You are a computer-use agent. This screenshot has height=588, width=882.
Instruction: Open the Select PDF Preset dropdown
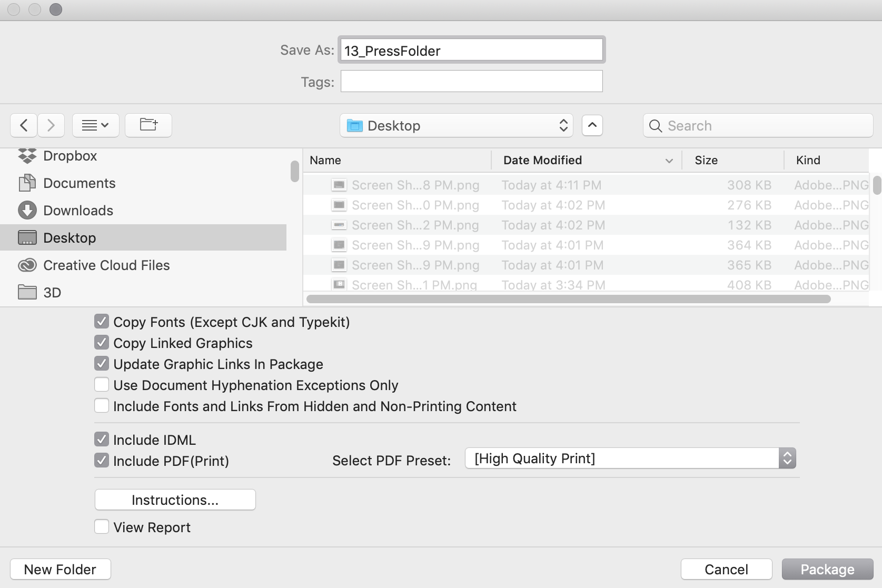630,459
